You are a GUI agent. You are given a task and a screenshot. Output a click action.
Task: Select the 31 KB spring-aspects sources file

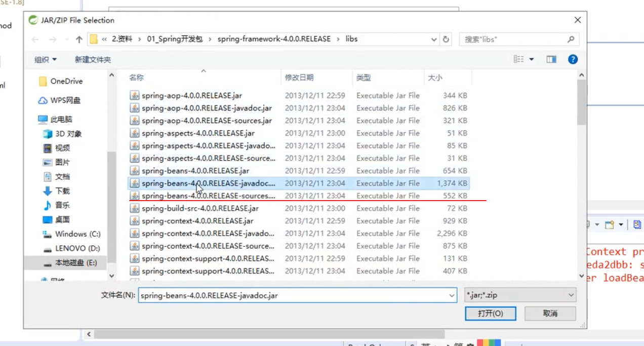pos(299,158)
